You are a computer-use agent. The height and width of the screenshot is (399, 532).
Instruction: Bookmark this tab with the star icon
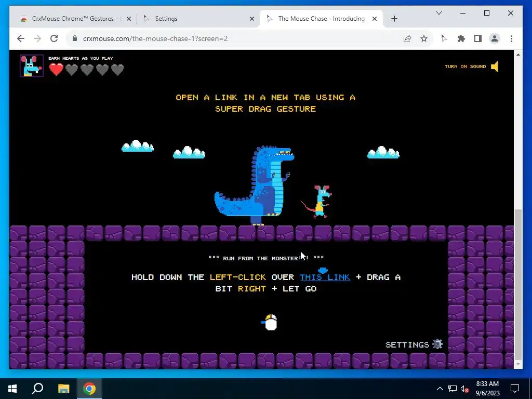pyautogui.click(x=424, y=38)
